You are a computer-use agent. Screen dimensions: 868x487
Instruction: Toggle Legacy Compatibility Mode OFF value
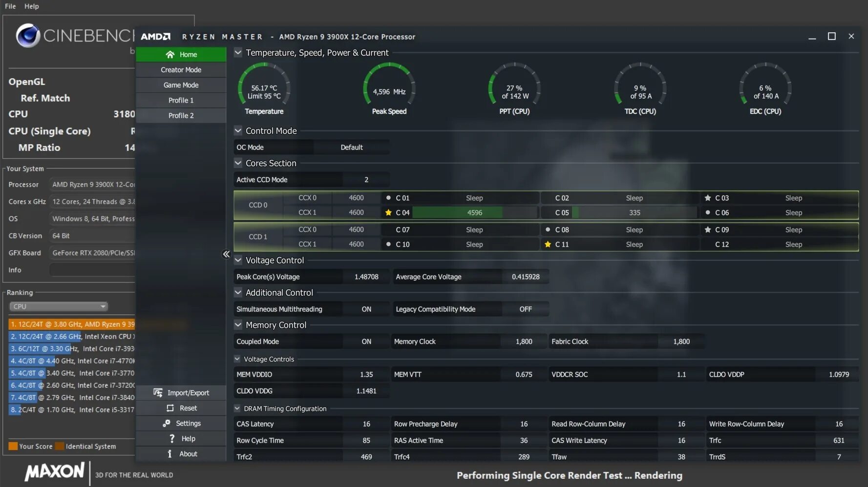click(x=526, y=309)
